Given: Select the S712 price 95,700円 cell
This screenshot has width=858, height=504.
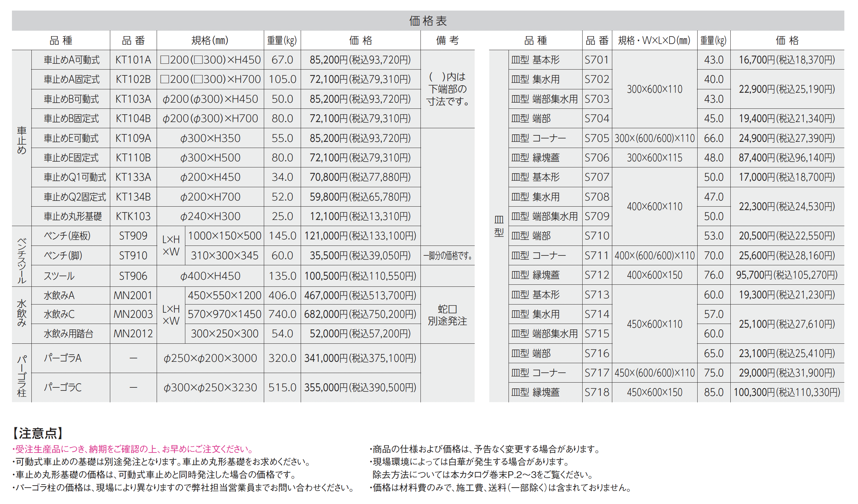Looking at the screenshot, I should pos(787,275).
